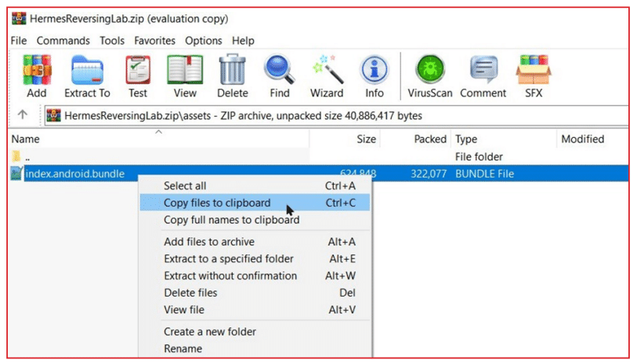Choose Extract to a specified folder
This screenshot has width=637, height=364.
click(255, 258)
